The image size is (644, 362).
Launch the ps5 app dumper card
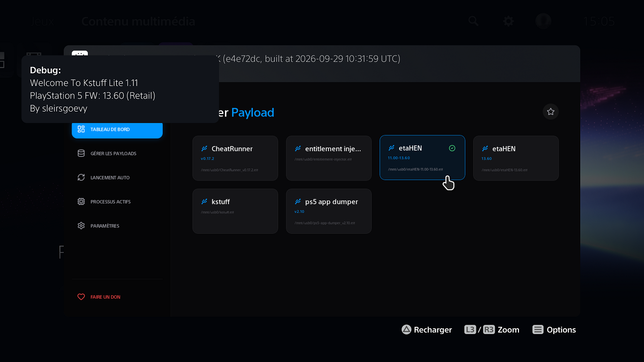click(x=329, y=211)
